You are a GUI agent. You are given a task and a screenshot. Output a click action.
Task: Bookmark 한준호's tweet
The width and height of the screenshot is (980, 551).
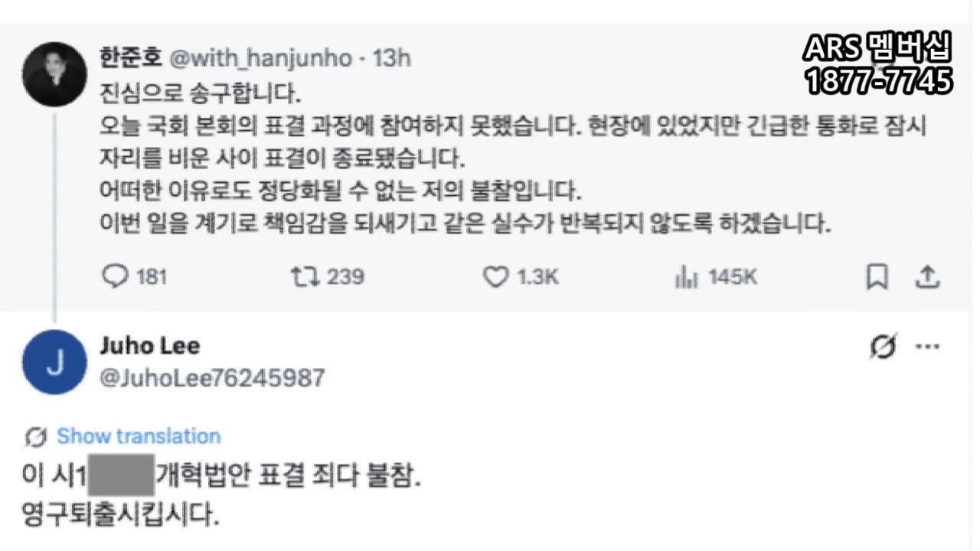coord(877,276)
